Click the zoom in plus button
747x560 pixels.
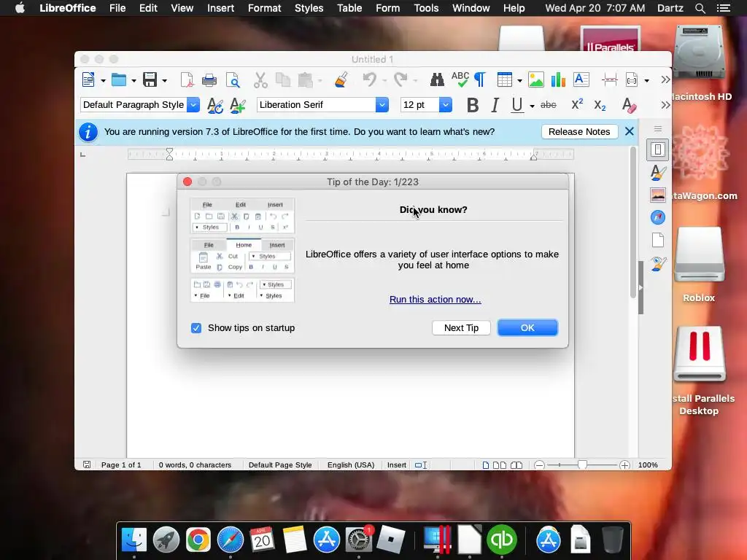[624, 465]
